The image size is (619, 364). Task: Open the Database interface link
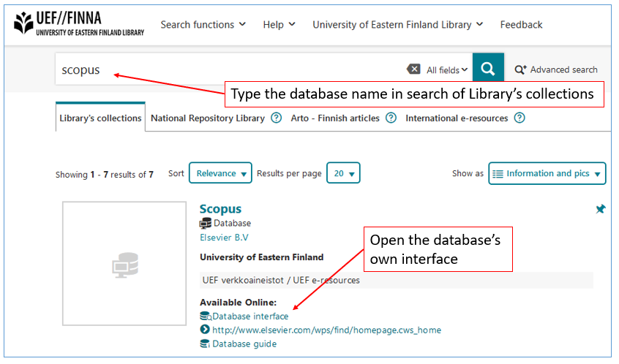[x=250, y=316]
